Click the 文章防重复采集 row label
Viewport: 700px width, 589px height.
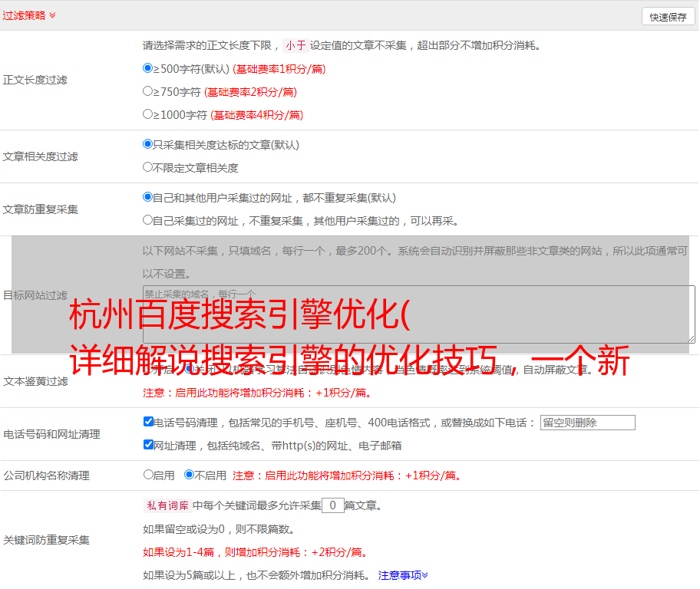click(x=40, y=209)
